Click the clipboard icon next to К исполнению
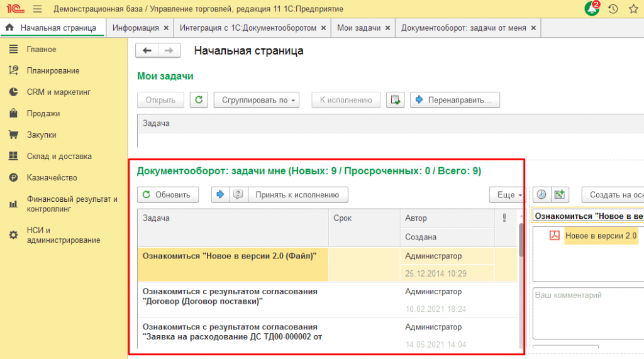Screen dimensions: 644x359 click(395, 100)
